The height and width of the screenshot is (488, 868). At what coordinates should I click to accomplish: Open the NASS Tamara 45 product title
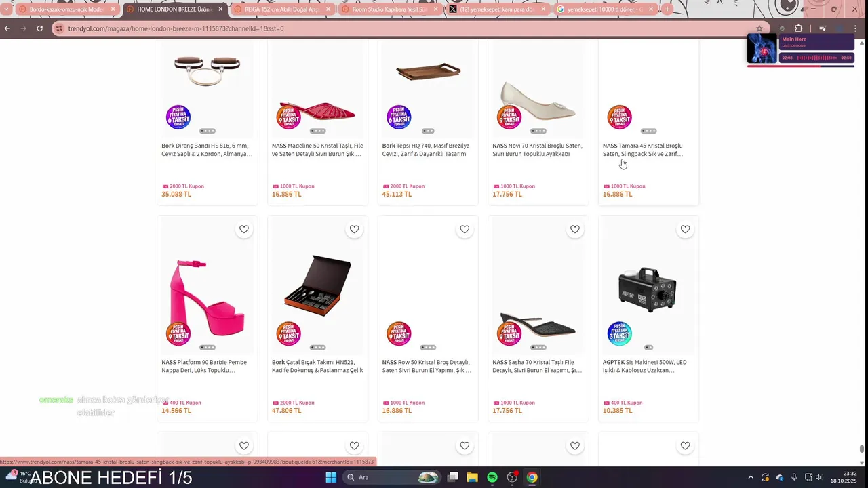click(x=643, y=150)
